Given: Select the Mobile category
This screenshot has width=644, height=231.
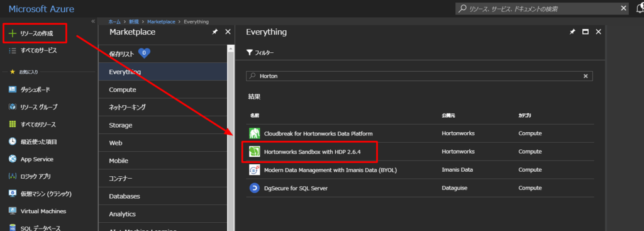Looking at the screenshot, I should (x=163, y=161).
